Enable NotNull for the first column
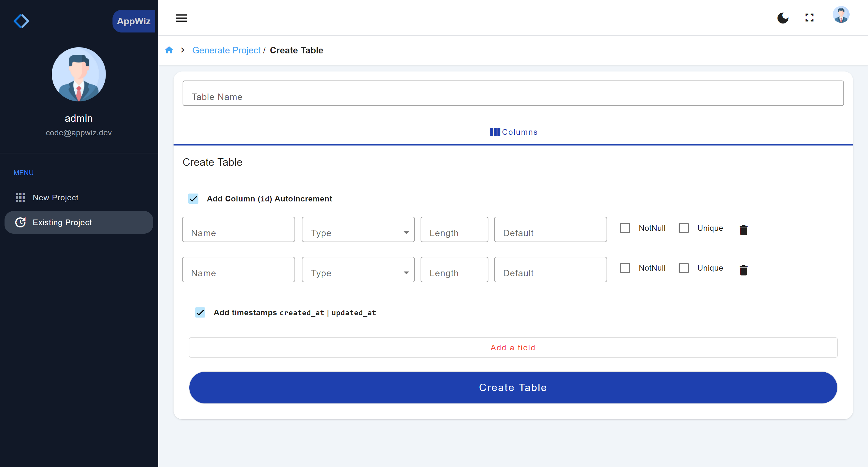This screenshot has height=467, width=868. point(625,228)
